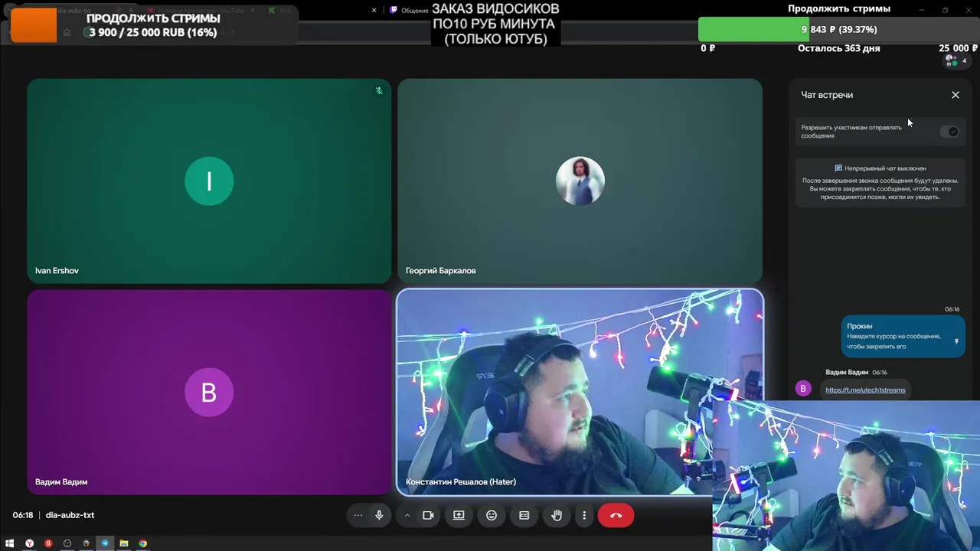Open Yandex Browser from the taskbar
The height and width of the screenshot is (551, 980).
[x=29, y=543]
